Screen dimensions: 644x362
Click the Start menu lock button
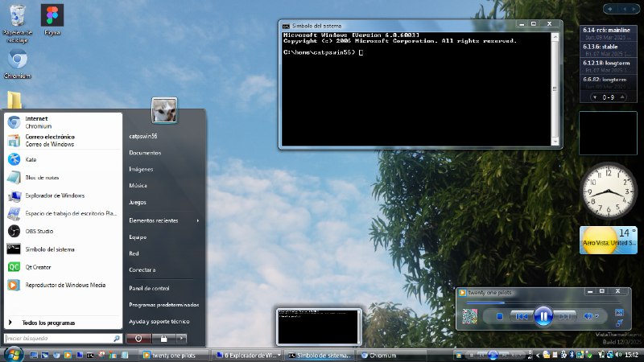coord(164,339)
